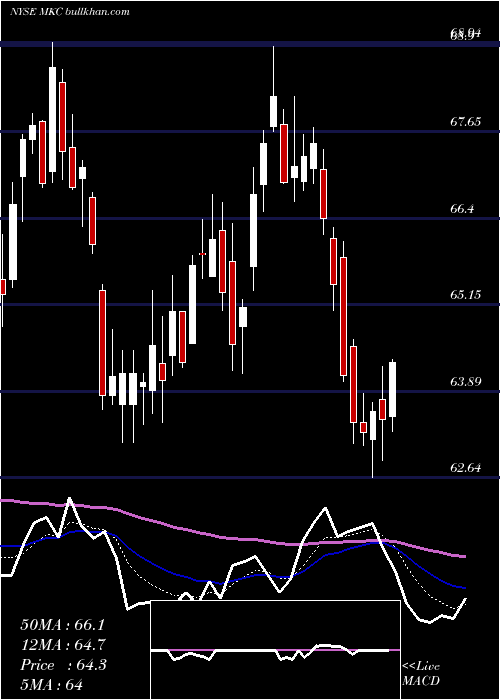Select the 63.89 price level label
This screenshot has width=500, height=700.
point(466,382)
